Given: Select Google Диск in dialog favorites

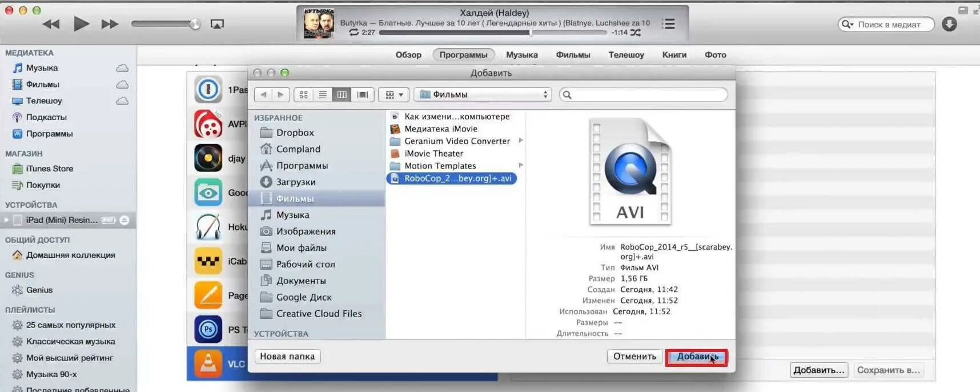Looking at the screenshot, I should tap(303, 298).
